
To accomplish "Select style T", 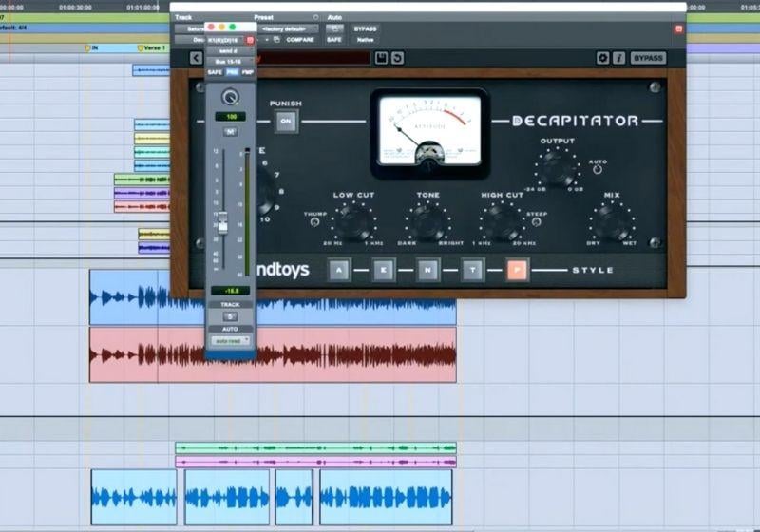I will (472, 271).
